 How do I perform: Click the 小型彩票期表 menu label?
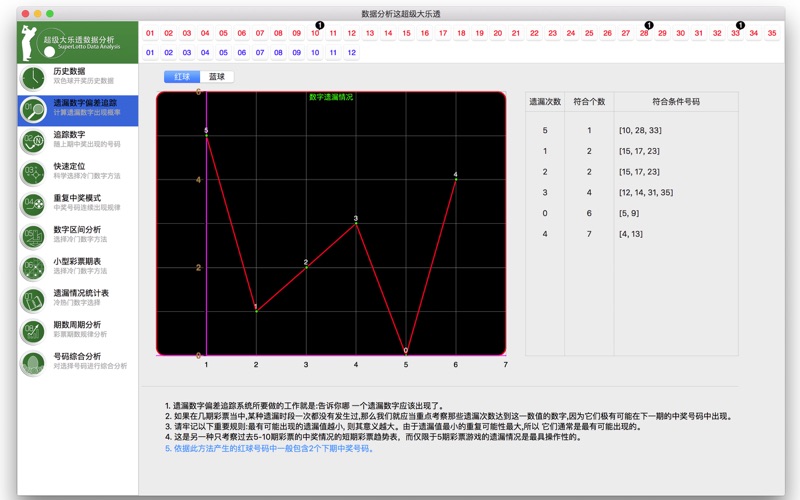point(77,261)
